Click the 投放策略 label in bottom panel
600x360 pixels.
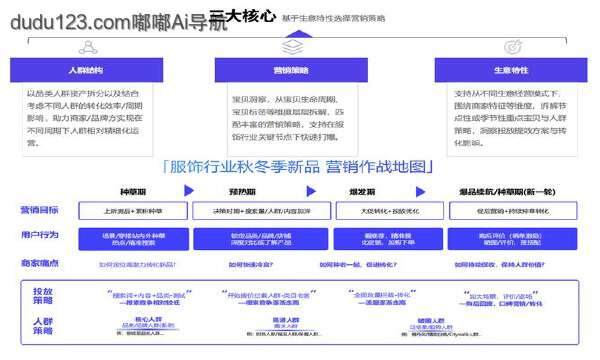(x=42, y=296)
